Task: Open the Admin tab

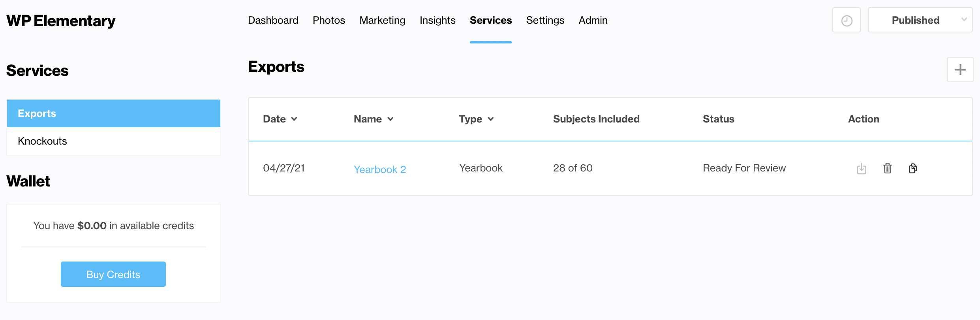Action: (x=593, y=20)
